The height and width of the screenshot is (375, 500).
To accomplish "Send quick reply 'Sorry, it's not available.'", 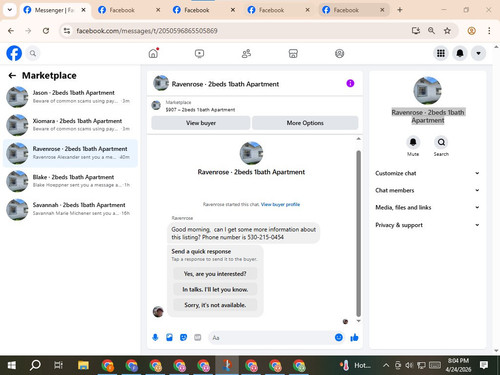I will (x=215, y=305).
